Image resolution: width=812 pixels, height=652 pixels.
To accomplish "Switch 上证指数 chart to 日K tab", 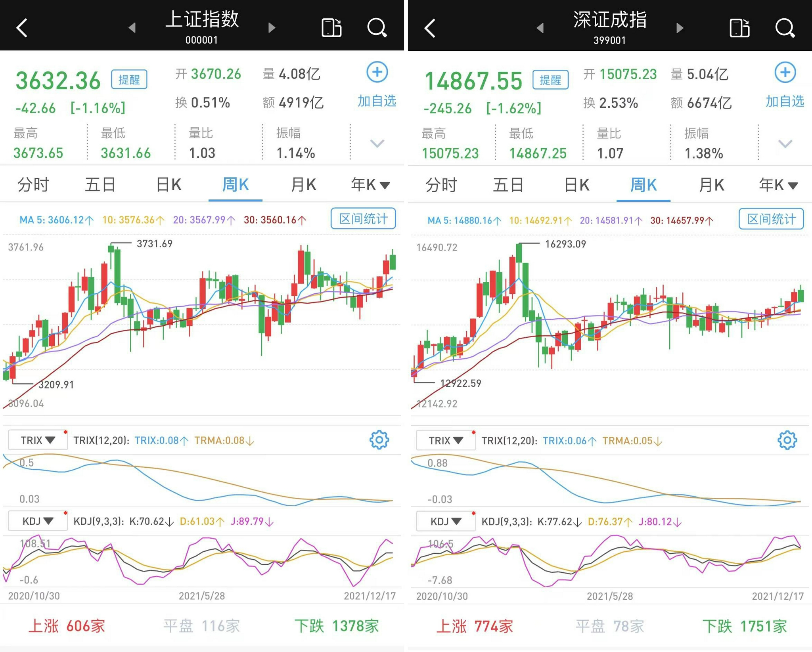I will pyautogui.click(x=169, y=185).
